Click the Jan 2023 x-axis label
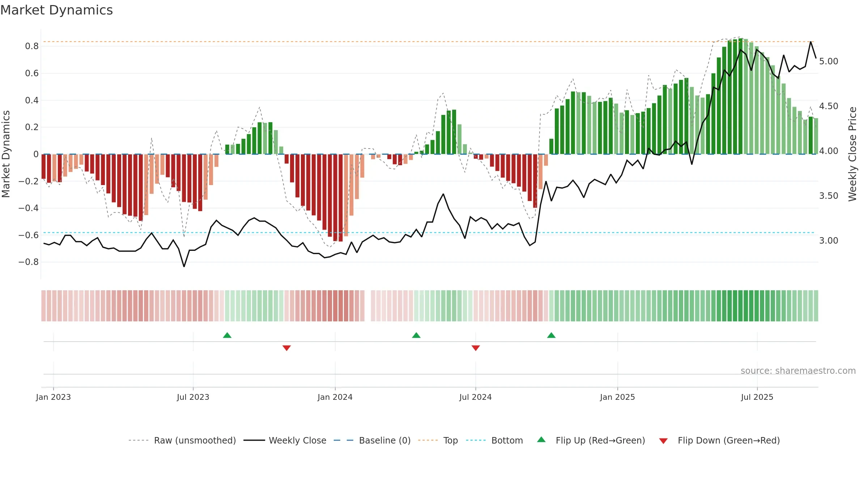Screen dimensions: 868x488 point(54,397)
